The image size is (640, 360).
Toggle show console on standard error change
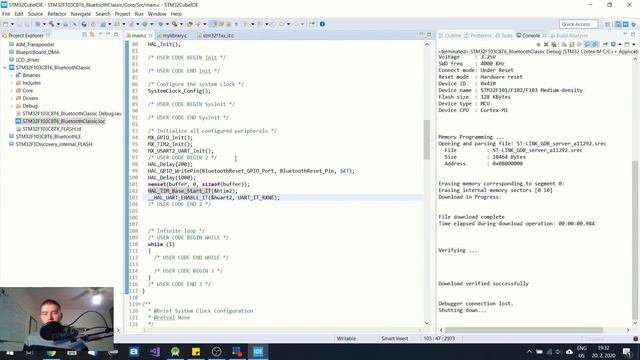point(596,44)
